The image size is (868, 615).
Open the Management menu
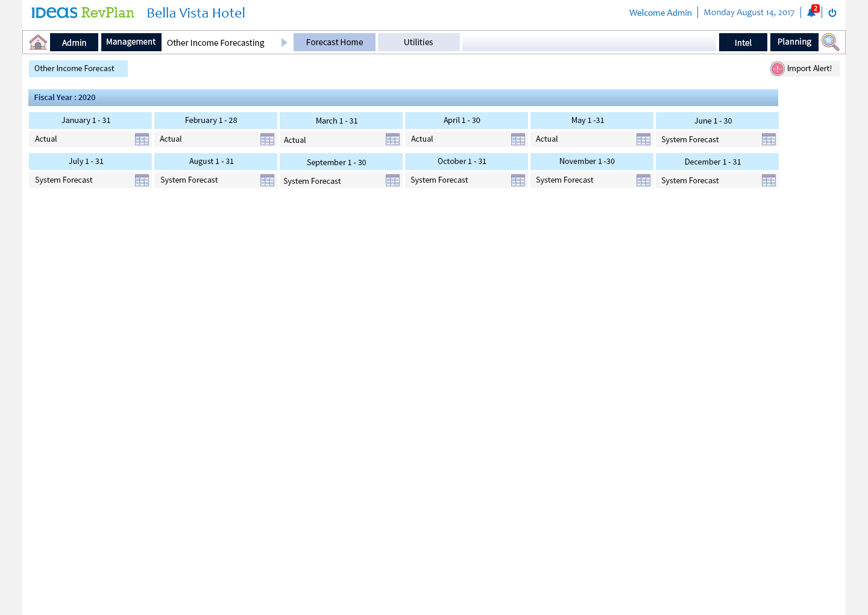pyautogui.click(x=131, y=42)
